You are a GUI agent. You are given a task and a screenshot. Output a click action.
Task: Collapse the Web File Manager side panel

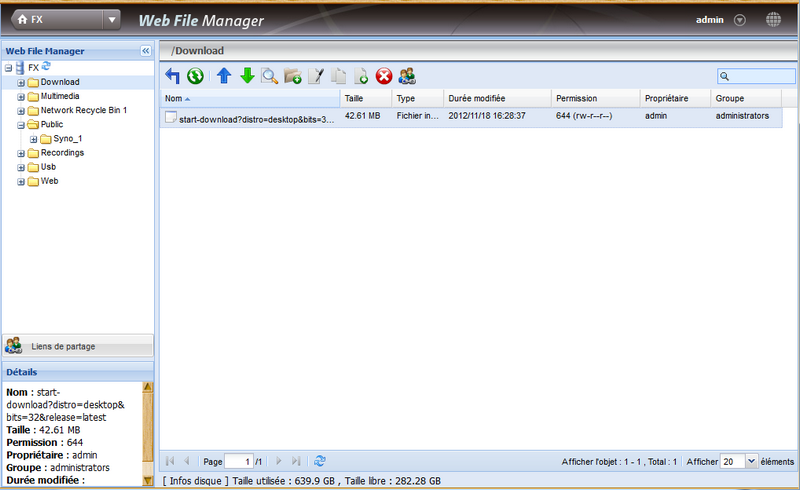[145, 51]
